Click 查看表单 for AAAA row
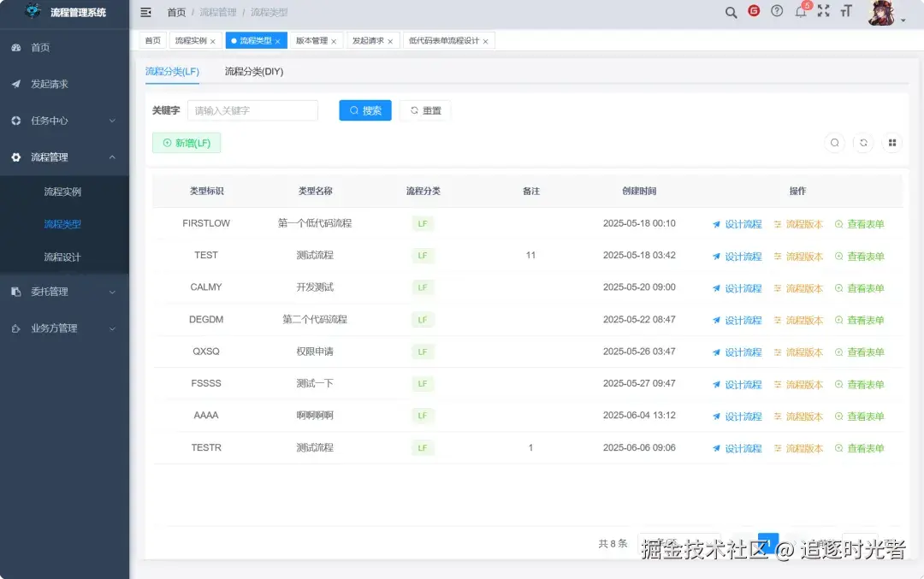Screen dimensions: 924x579 [860, 417]
